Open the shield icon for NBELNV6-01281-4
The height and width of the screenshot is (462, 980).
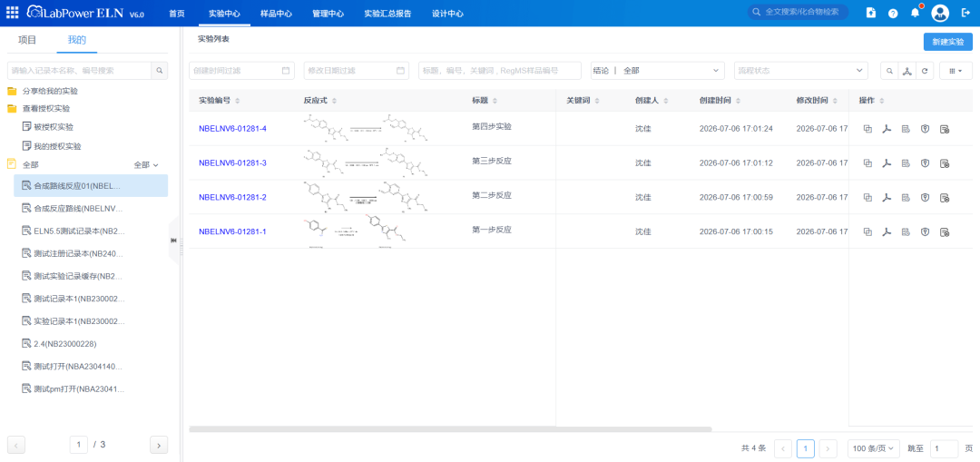coord(925,129)
